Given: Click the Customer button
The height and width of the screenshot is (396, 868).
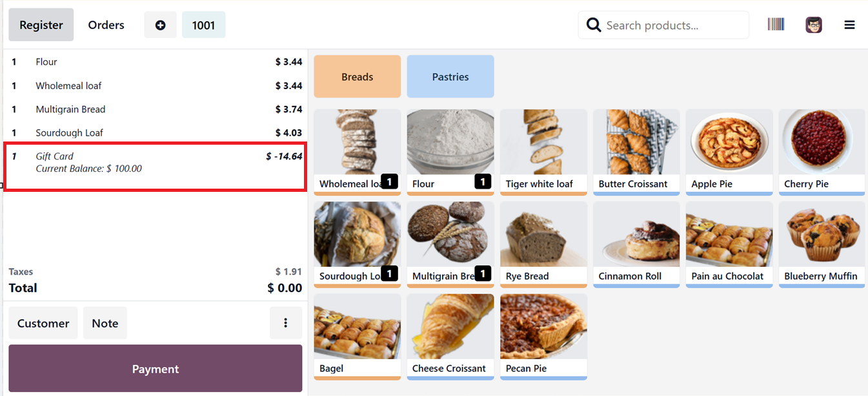Looking at the screenshot, I should pos(43,323).
